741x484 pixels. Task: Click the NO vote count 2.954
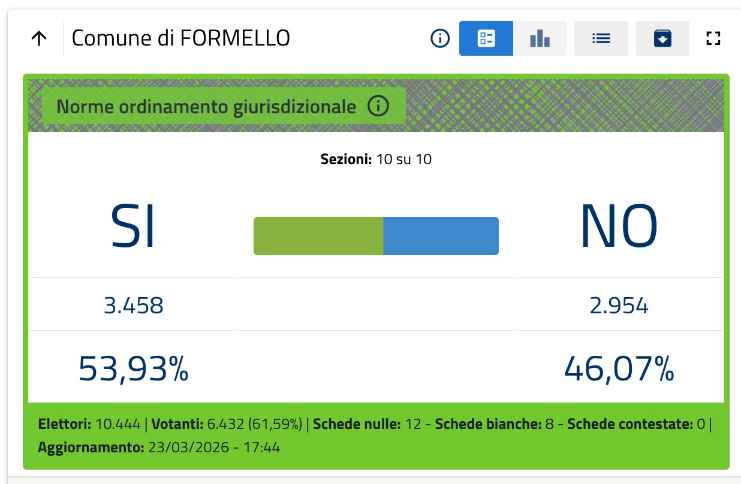(619, 305)
